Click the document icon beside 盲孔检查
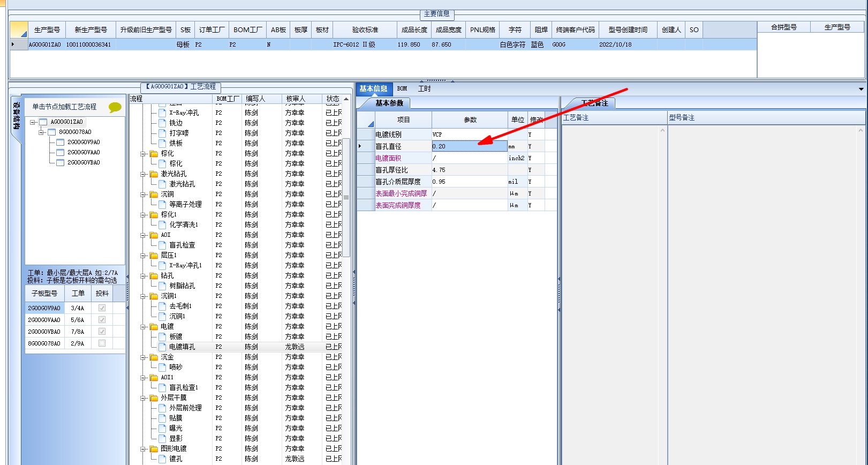This screenshot has width=868, height=465. click(x=162, y=245)
